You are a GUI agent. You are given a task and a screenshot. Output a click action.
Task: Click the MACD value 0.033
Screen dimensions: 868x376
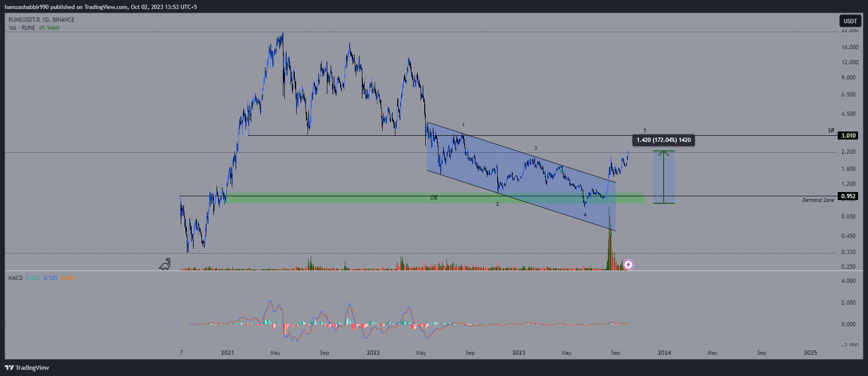click(33, 278)
